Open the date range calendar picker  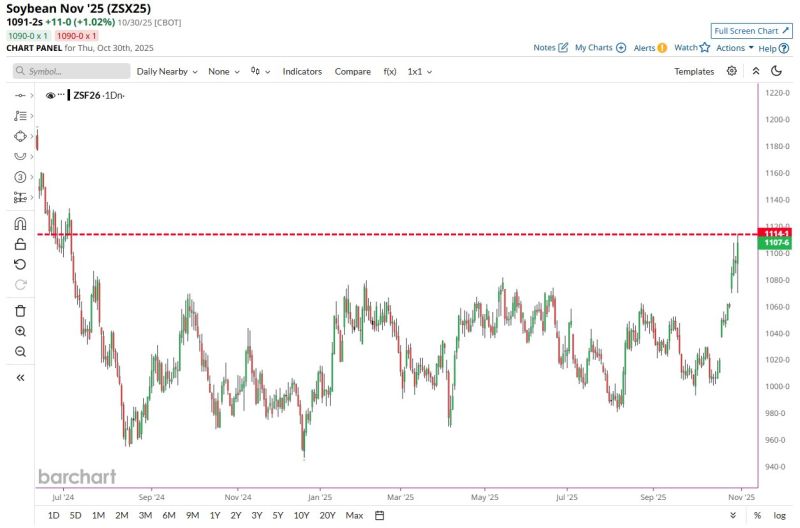click(380, 515)
